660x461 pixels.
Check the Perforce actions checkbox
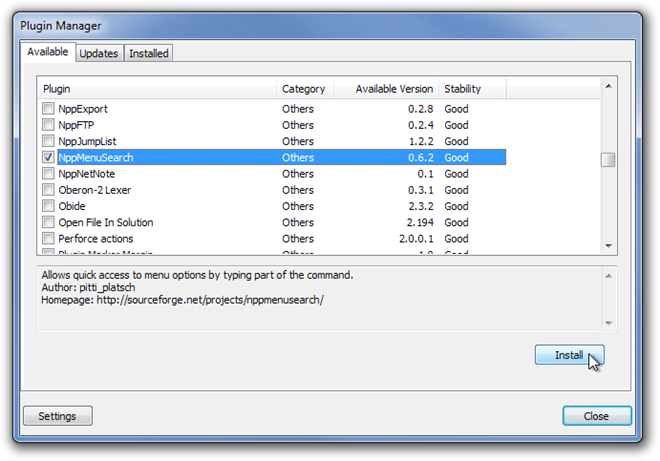(x=48, y=239)
